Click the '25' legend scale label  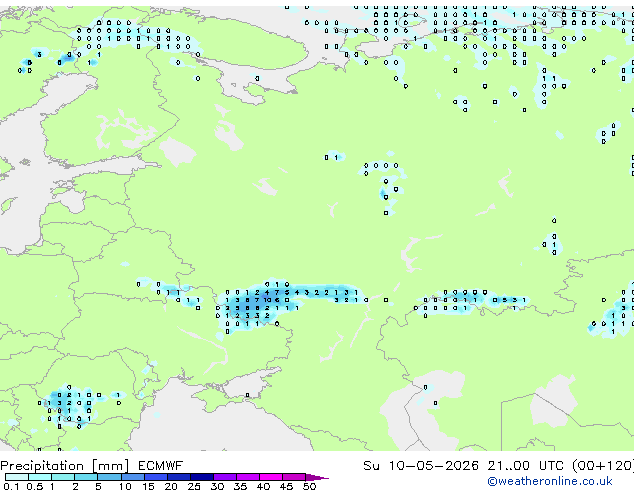click(x=194, y=486)
